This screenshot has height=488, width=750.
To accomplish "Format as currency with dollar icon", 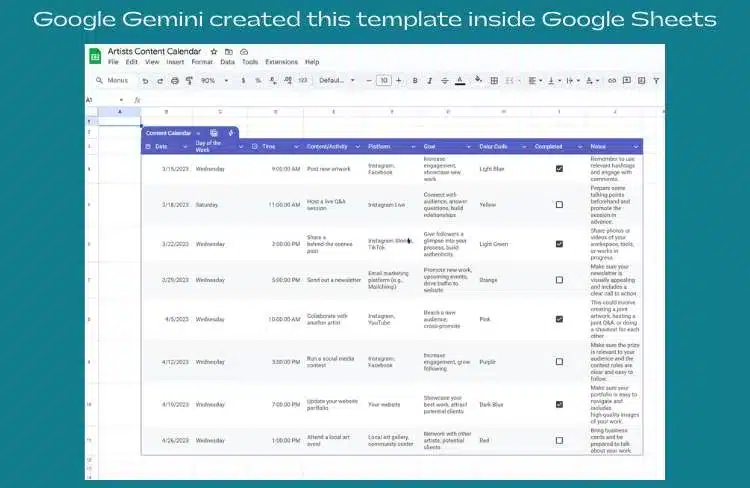I will coord(243,81).
